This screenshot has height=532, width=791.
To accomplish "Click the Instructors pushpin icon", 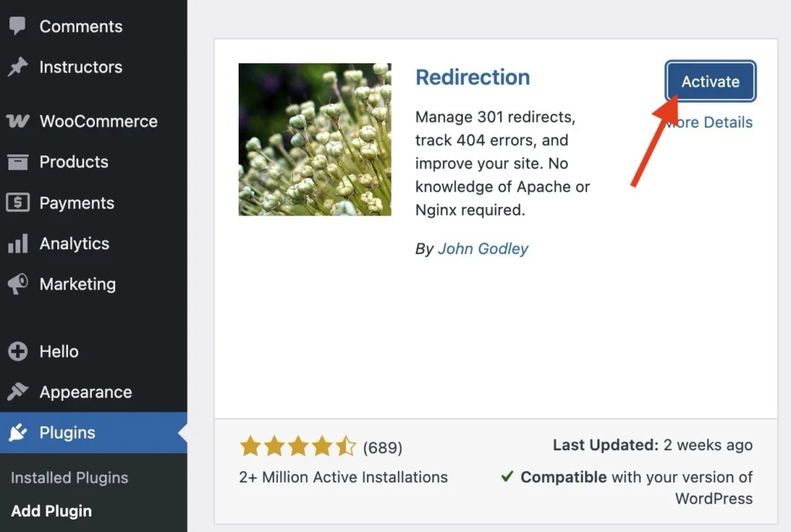I will click(x=18, y=67).
